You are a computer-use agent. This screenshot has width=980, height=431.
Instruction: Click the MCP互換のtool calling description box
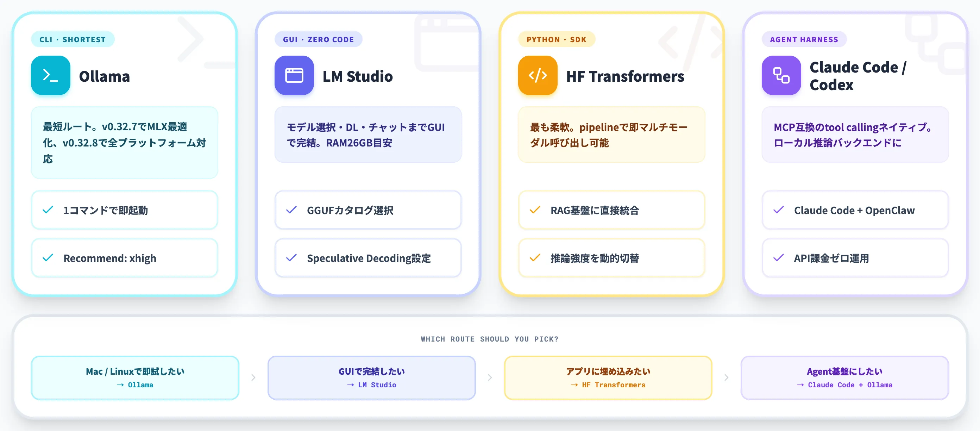point(855,135)
